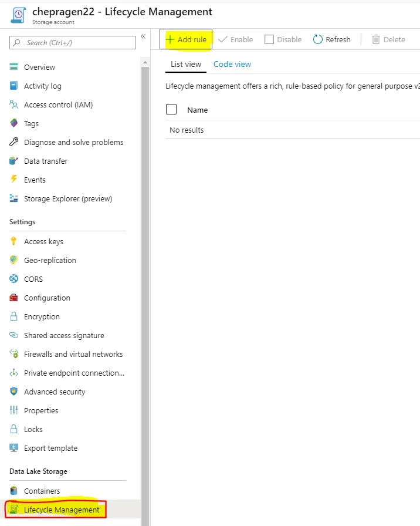Tick the select-all checkbox beside Name
This screenshot has width=420, height=526.
pos(171,109)
